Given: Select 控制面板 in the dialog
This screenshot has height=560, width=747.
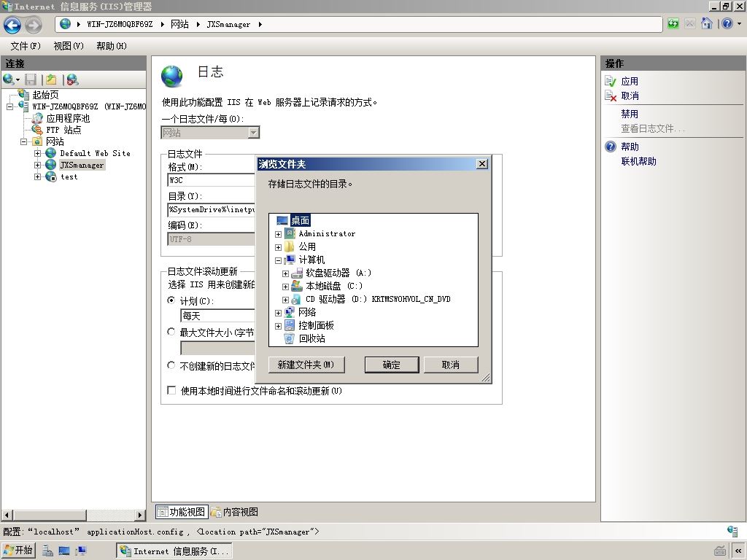Looking at the screenshot, I should [x=317, y=325].
